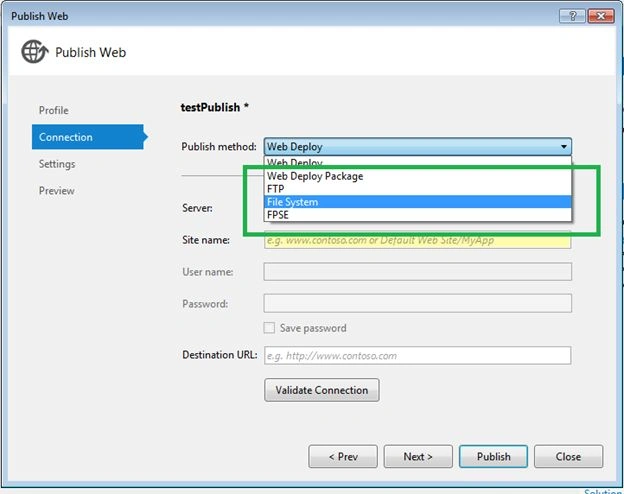This screenshot has width=624, height=494.
Task: Open the Publish method dropdown arrow
Action: pos(564,146)
